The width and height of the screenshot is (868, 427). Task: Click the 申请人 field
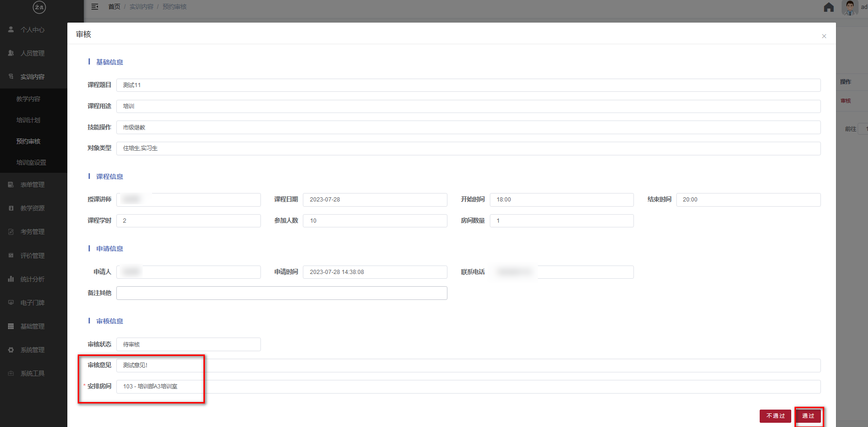click(188, 272)
